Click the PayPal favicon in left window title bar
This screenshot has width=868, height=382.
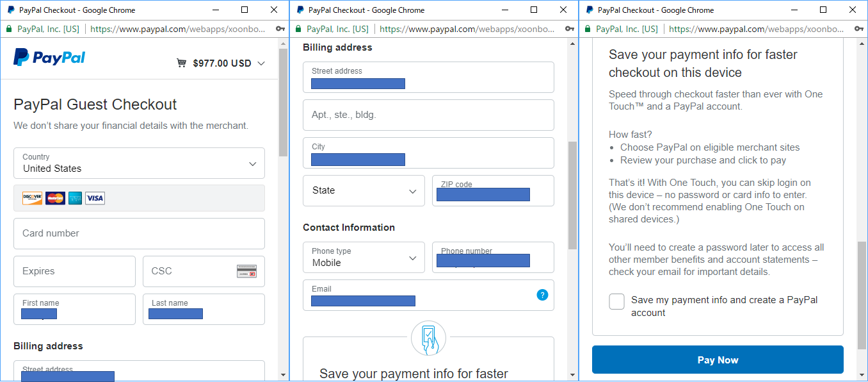pyautogui.click(x=11, y=10)
